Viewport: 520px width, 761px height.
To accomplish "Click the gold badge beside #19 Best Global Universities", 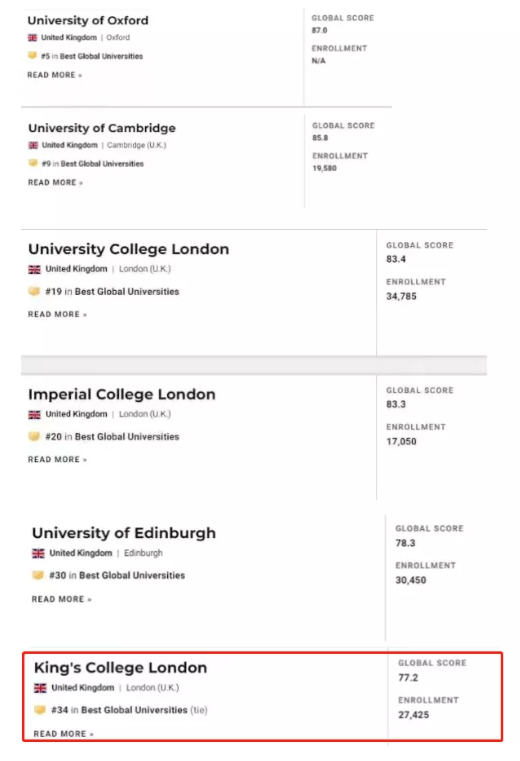I will pyautogui.click(x=34, y=292).
